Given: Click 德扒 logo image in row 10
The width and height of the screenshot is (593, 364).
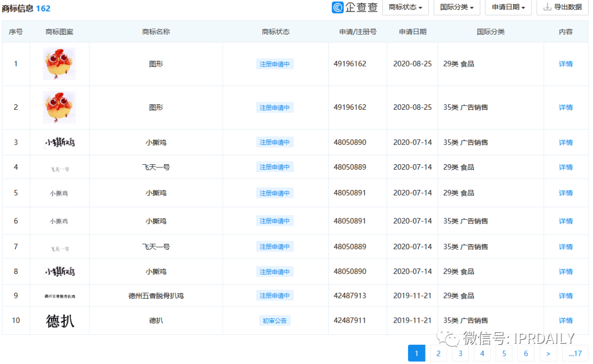Looking at the screenshot, I should point(60,321).
